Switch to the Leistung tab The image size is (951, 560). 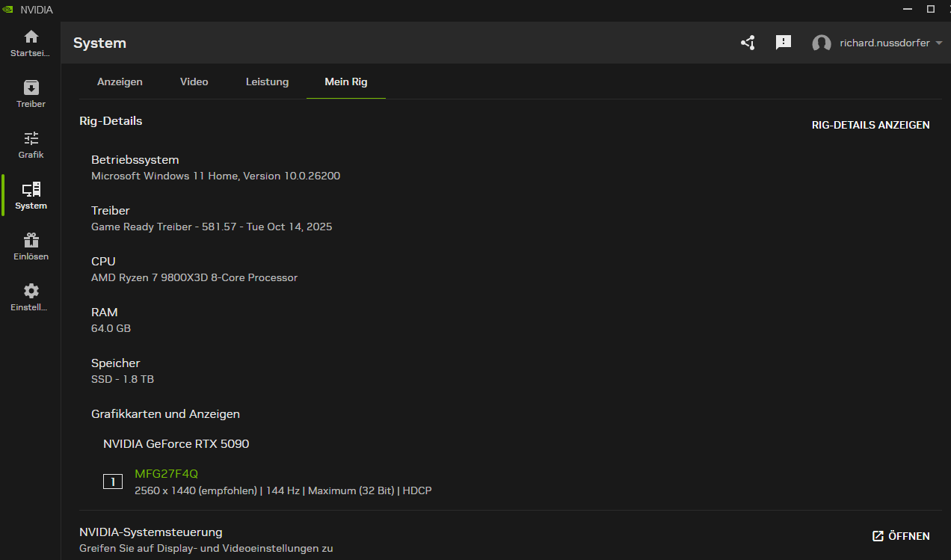(267, 81)
